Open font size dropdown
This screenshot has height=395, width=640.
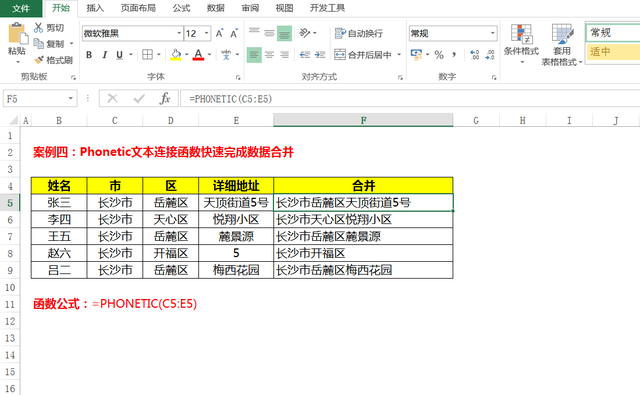[x=207, y=33]
